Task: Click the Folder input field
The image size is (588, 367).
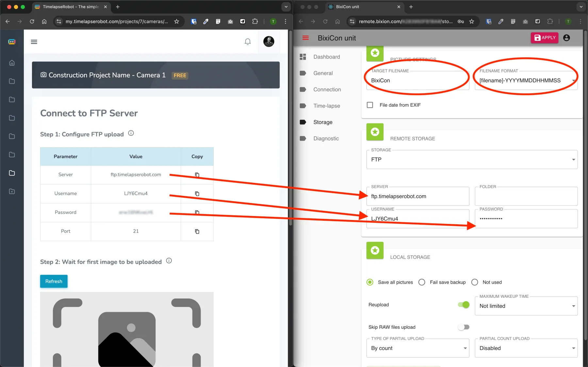Action: point(526,196)
